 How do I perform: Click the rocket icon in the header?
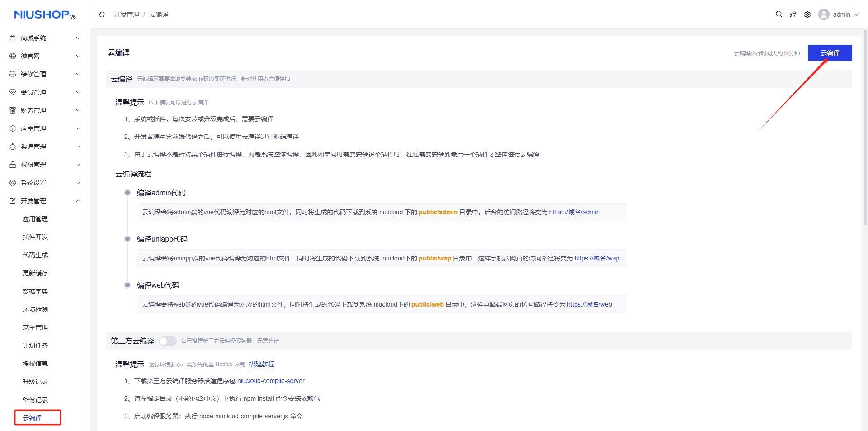click(x=793, y=14)
